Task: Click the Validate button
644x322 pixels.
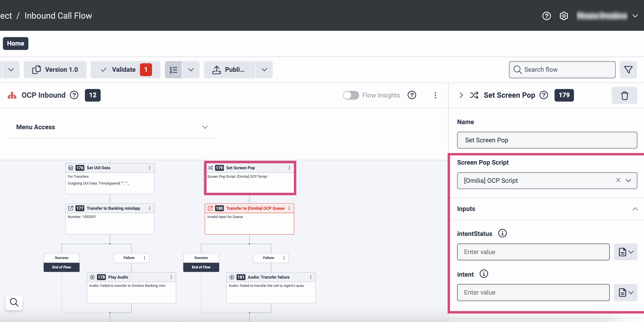Action: [x=123, y=70]
